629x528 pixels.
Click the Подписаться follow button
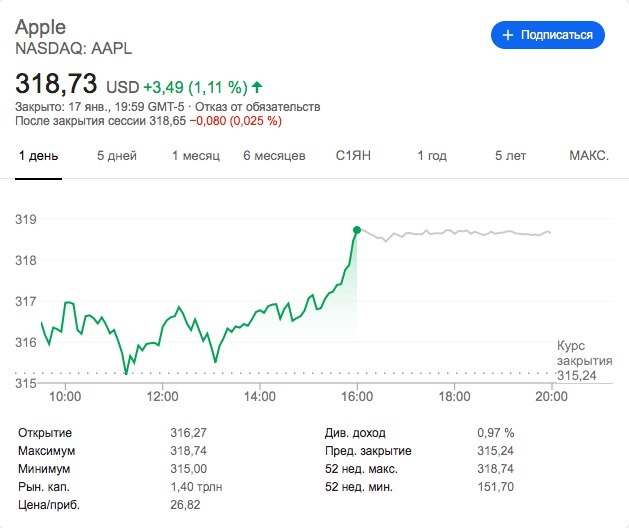(x=548, y=35)
